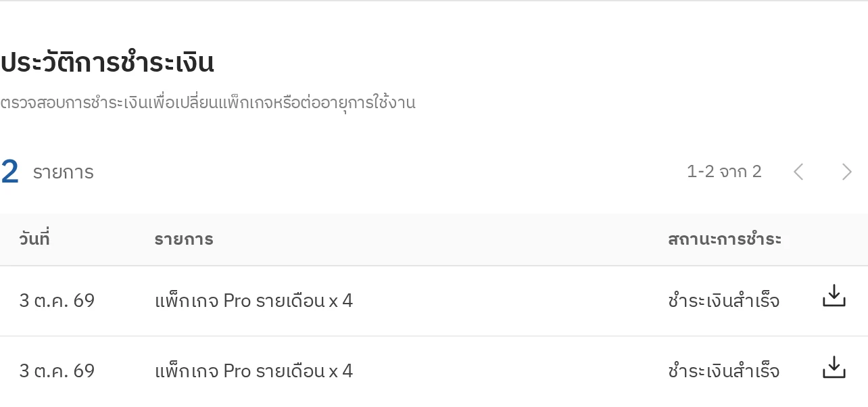Open second row's แพ็กเกจ Pro รายเดือน x 4
The height and width of the screenshot is (407, 868).
254,371
